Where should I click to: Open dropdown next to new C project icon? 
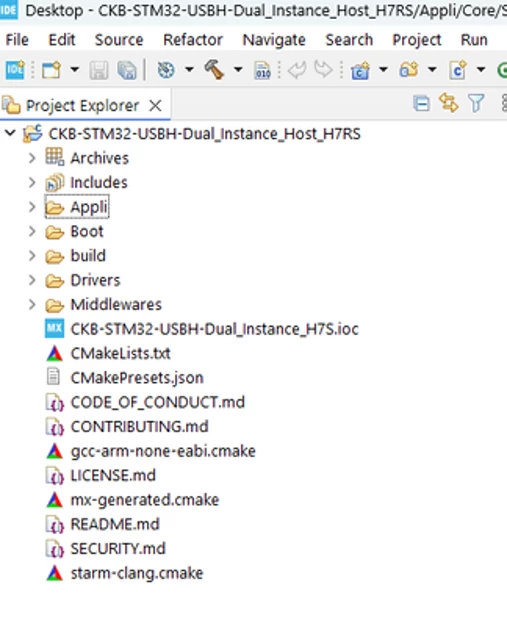coord(383,70)
